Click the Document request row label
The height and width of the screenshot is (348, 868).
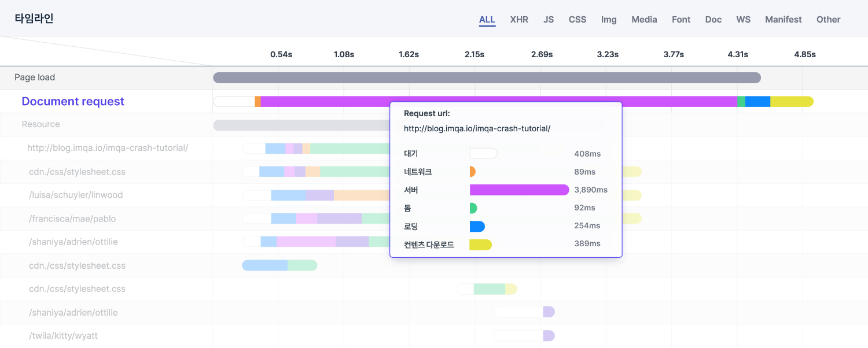click(73, 102)
